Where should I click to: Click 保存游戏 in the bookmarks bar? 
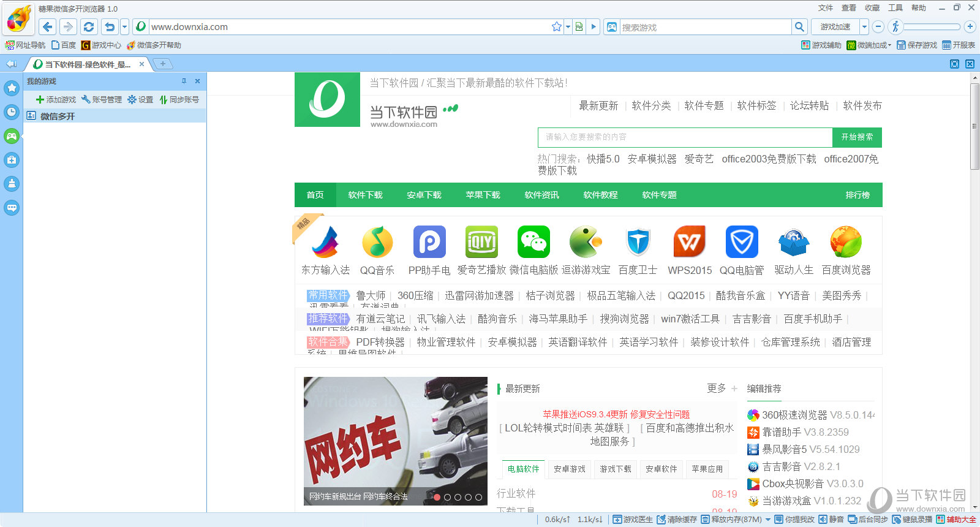click(917, 45)
